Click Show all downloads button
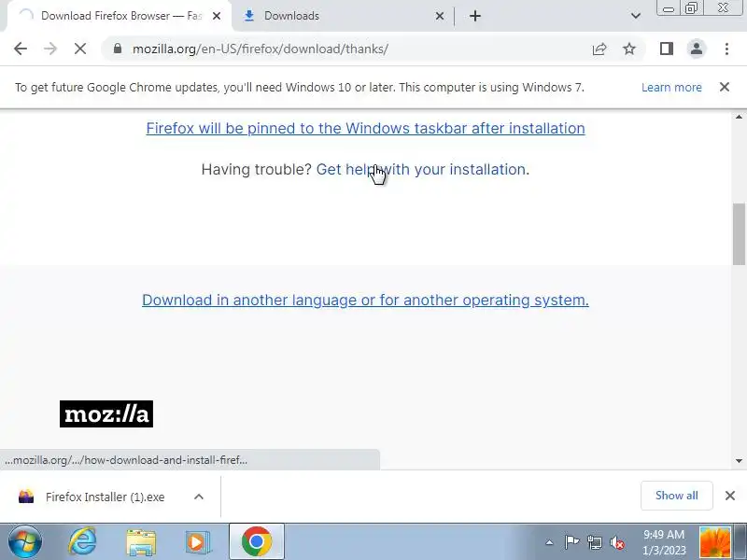Screen dimensions: 747x560 click(676, 496)
